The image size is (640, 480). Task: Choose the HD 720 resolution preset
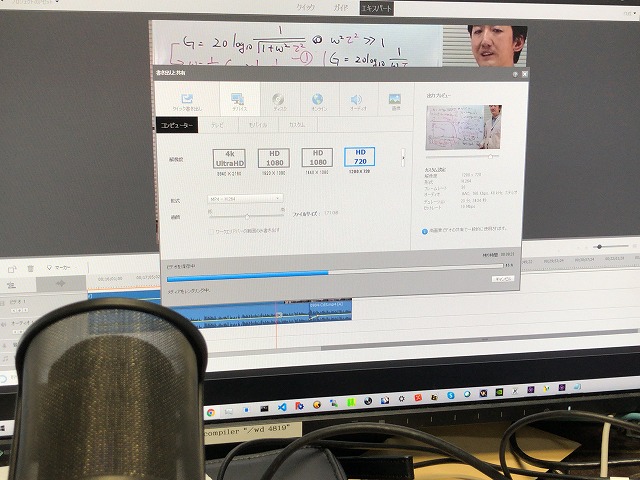tap(360, 157)
